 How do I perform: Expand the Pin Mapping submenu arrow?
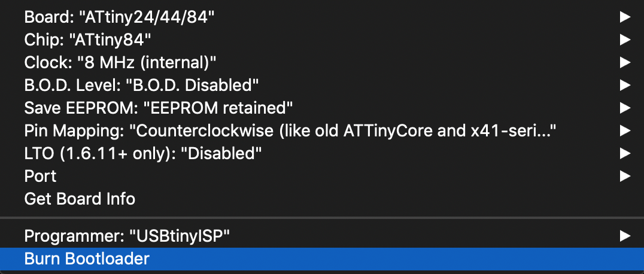click(x=625, y=130)
